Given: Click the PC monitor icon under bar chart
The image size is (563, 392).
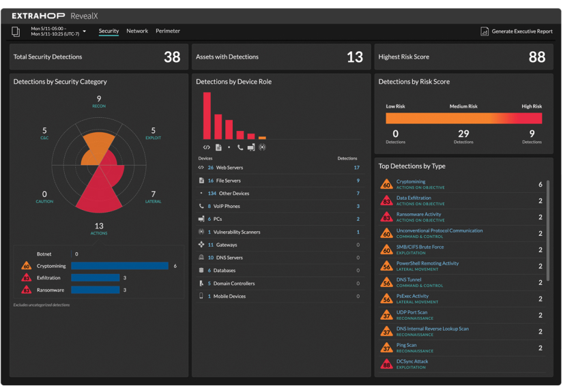Looking at the screenshot, I should click(x=251, y=147).
